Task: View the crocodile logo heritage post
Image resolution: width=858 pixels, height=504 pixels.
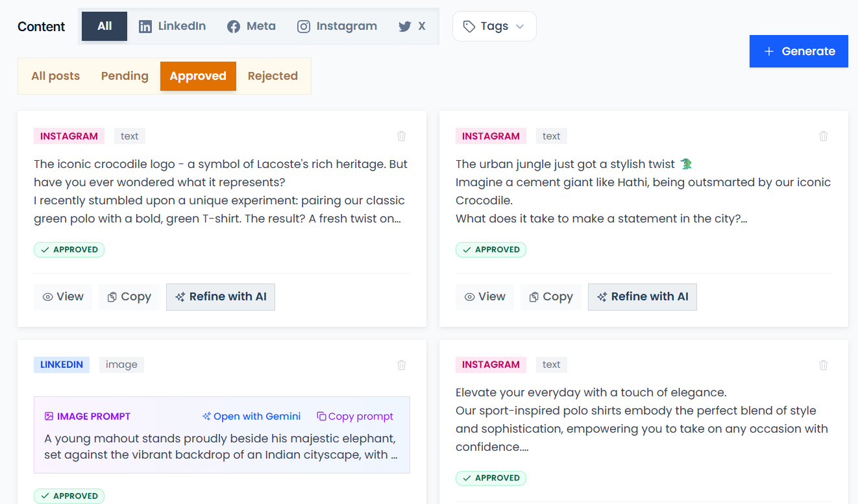Action: (x=63, y=297)
